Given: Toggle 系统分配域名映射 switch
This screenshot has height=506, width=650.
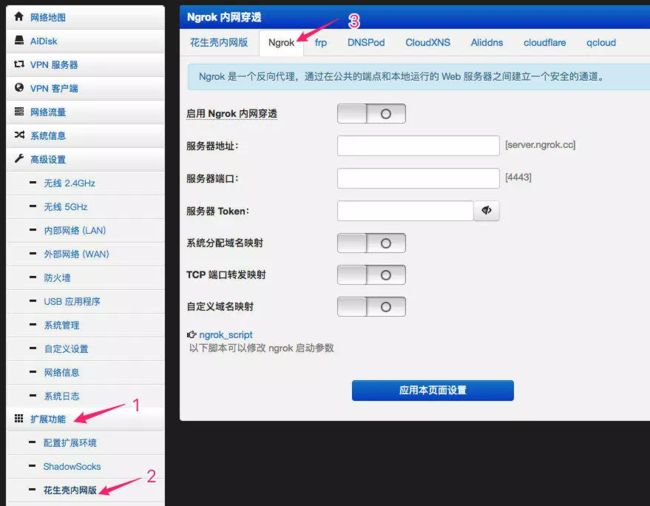Looking at the screenshot, I should pyautogui.click(x=371, y=243).
